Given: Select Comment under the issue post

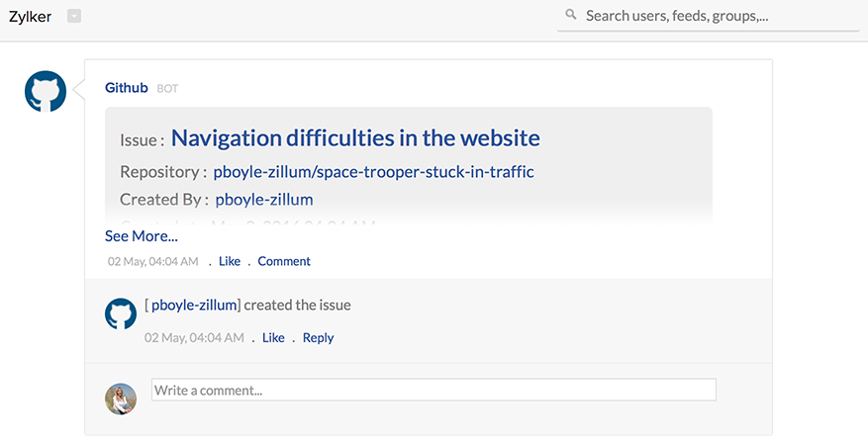Looking at the screenshot, I should click(284, 261).
